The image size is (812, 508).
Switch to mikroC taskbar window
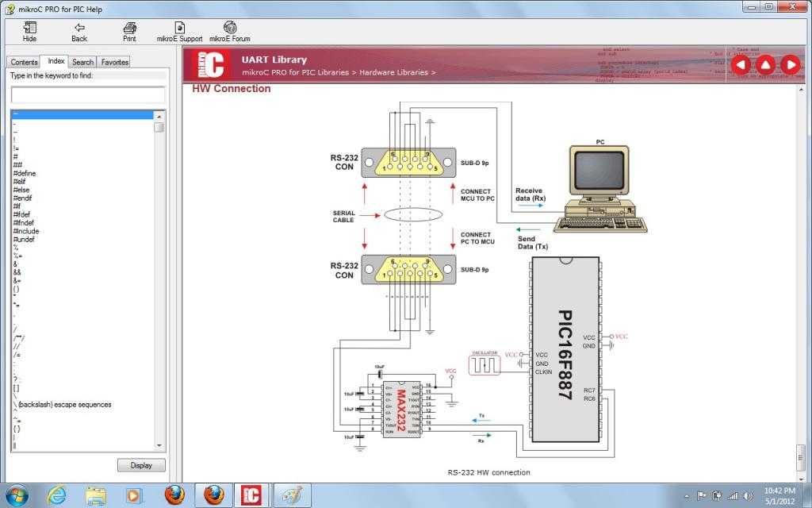tap(253, 495)
